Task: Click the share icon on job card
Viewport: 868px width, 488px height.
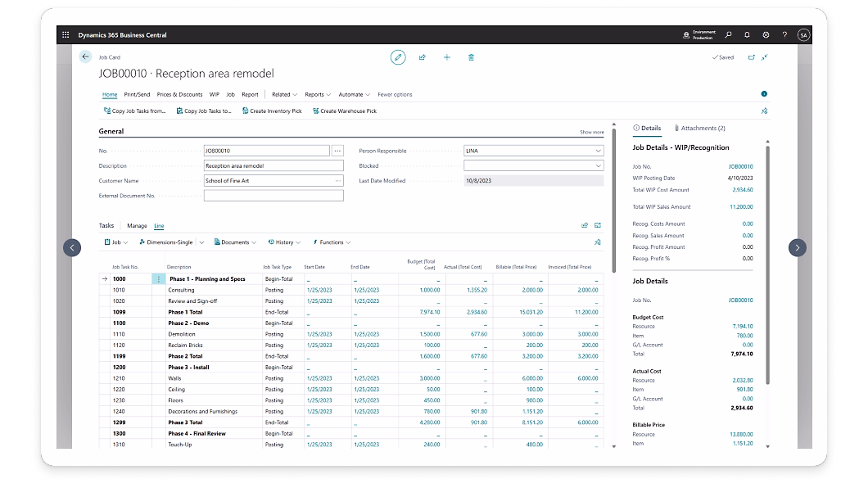Action: 423,57
